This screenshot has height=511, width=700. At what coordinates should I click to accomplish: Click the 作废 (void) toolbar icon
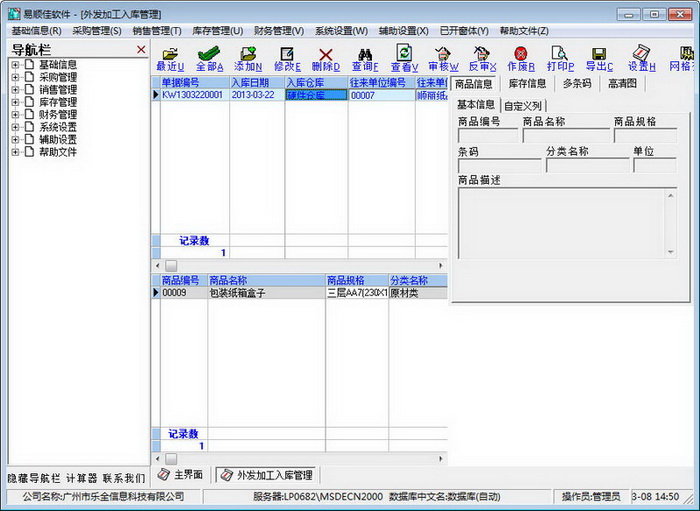520,58
